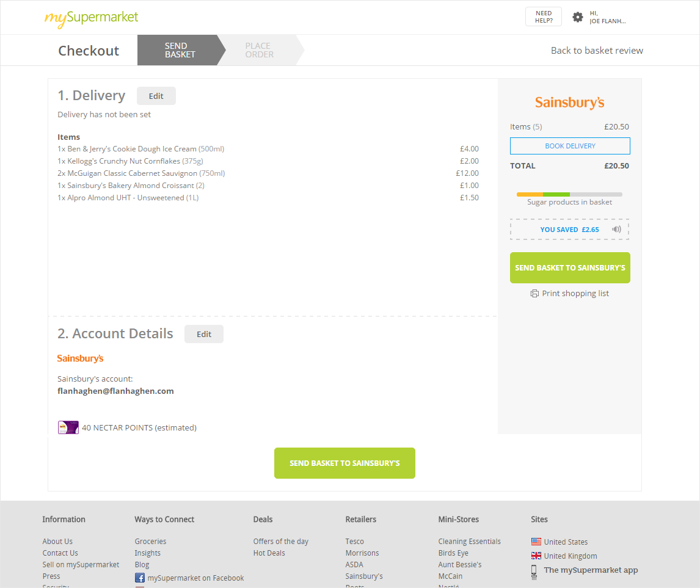Open About Us footer link
The width and height of the screenshot is (700, 588).
(57, 542)
